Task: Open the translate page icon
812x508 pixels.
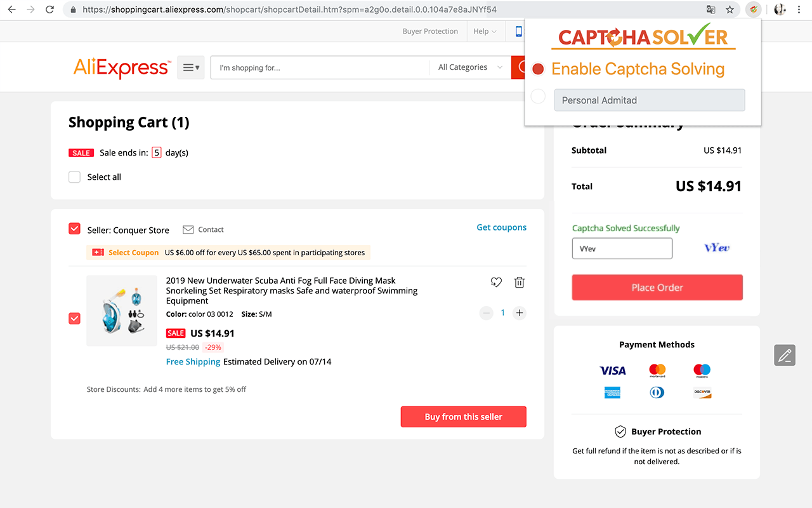Action: tap(711, 10)
